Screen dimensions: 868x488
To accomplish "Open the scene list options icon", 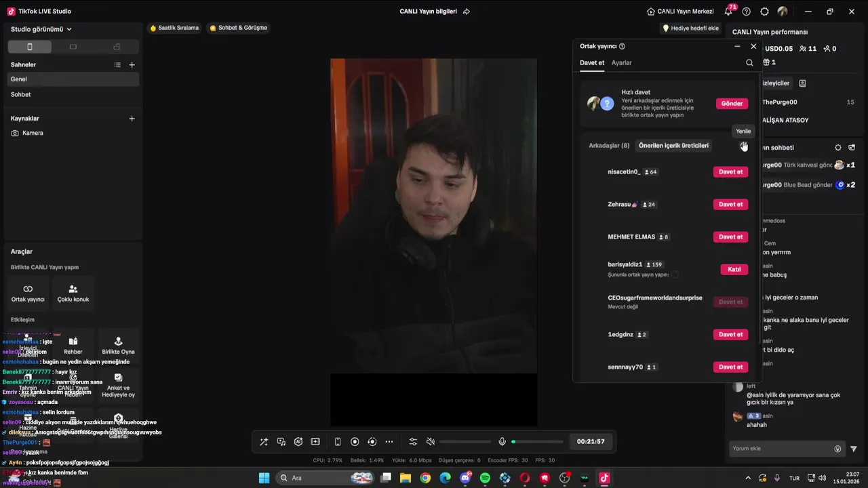I will tap(117, 65).
